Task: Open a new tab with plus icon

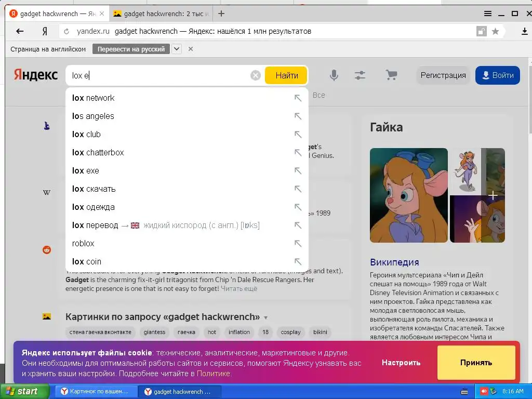Action: [x=221, y=14]
